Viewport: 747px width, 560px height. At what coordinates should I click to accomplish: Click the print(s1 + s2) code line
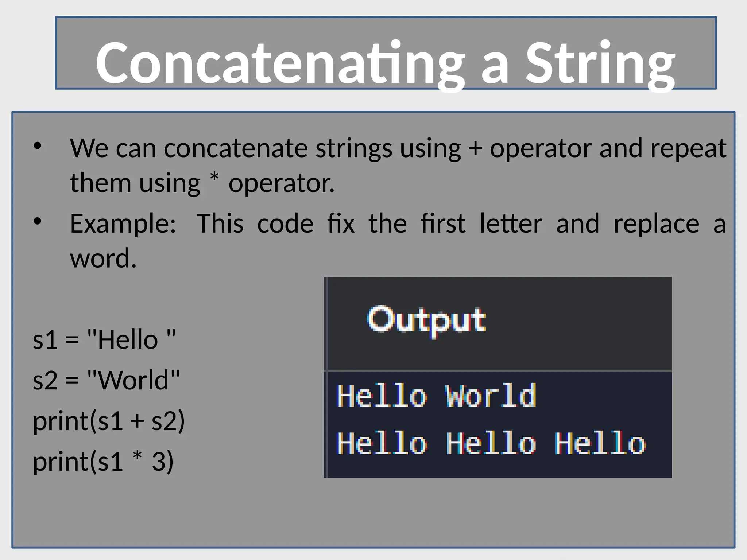tap(109, 421)
